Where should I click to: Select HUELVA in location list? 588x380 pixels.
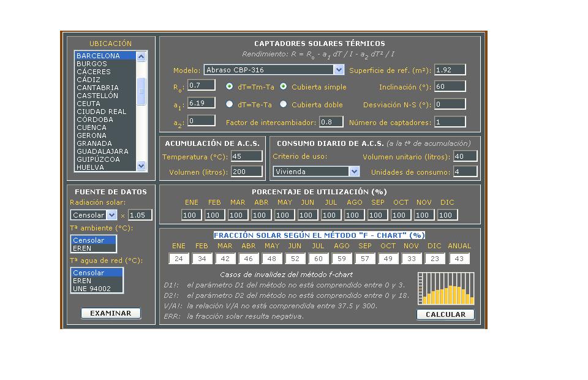(x=105, y=167)
